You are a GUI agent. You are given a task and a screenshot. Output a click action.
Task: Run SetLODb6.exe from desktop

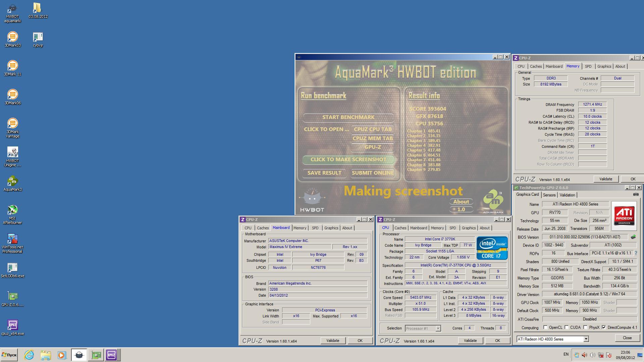(x=12, y=270)
